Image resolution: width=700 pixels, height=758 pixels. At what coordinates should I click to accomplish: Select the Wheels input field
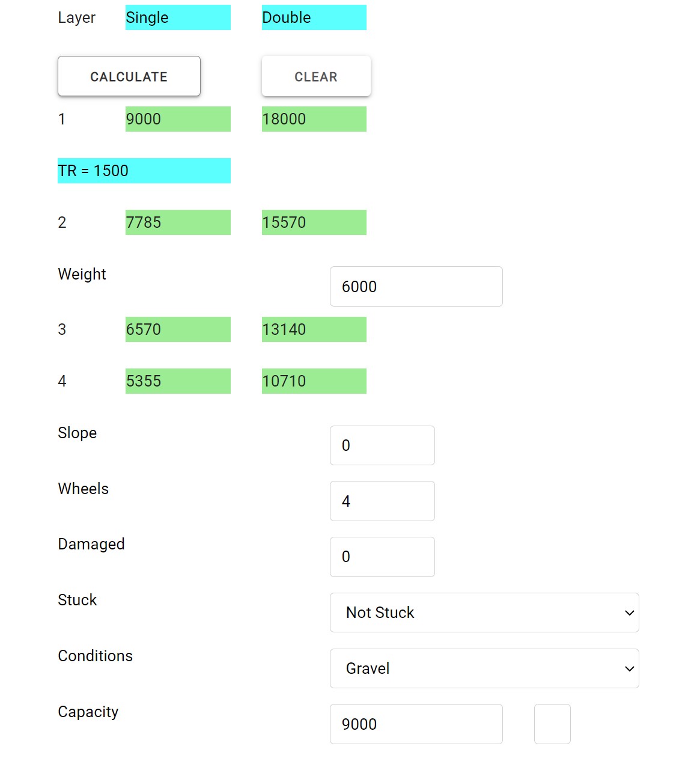click(x=382, y=501)
